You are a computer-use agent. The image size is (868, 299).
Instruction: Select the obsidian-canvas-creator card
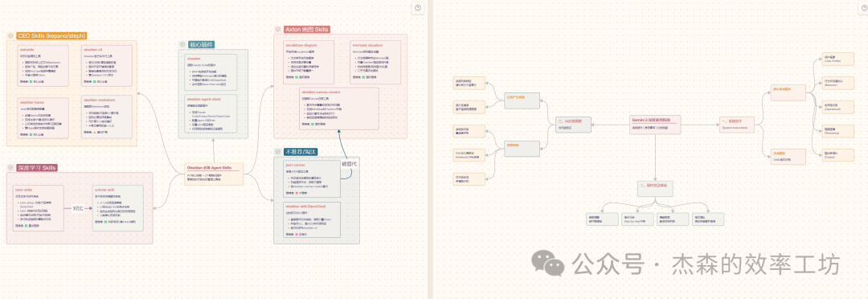339,109
